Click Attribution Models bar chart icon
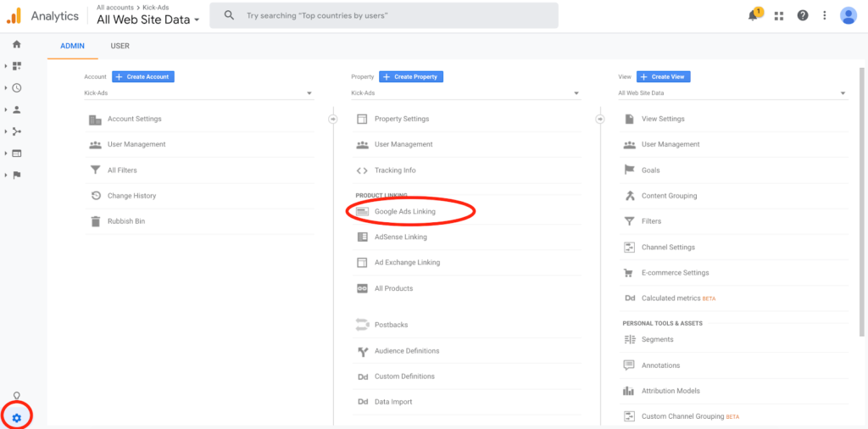Viewport: 868px width, 429px height. [629, 391]
